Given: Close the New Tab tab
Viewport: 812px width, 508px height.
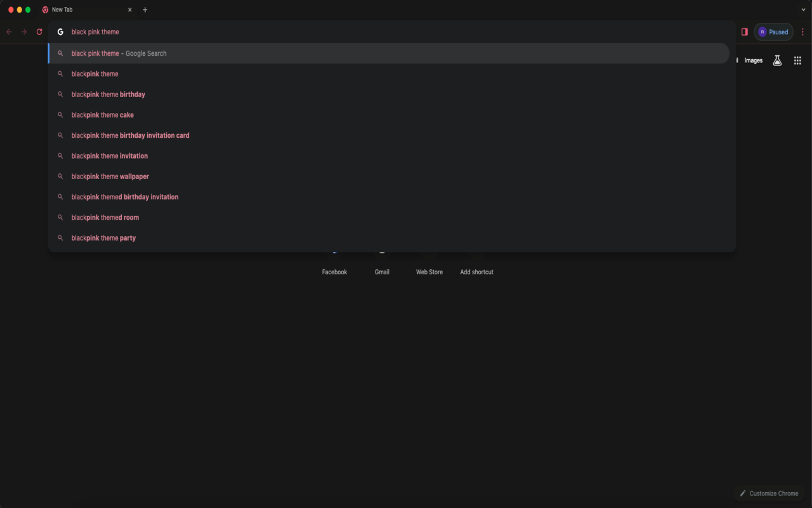Looking at the screenshot, I should pos(130,10).
